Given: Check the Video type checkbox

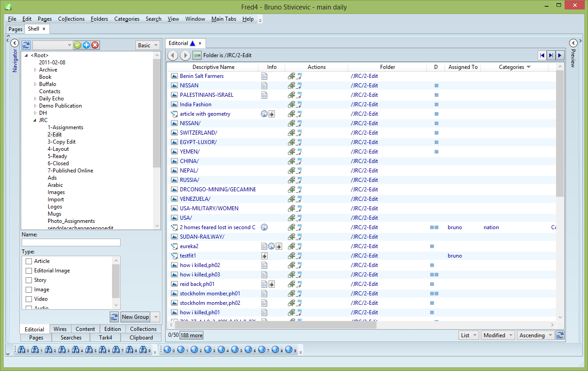Looking at the screenshot, I should (x=29, y=299).
